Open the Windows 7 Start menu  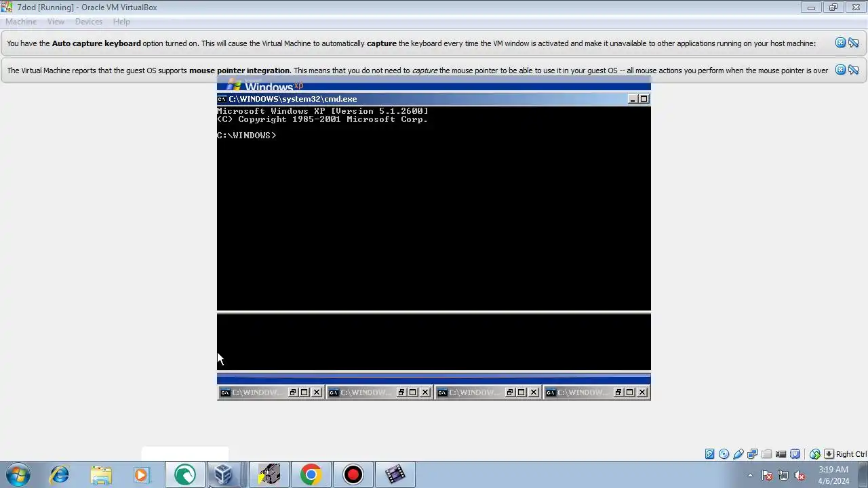[x=18, y=474]
